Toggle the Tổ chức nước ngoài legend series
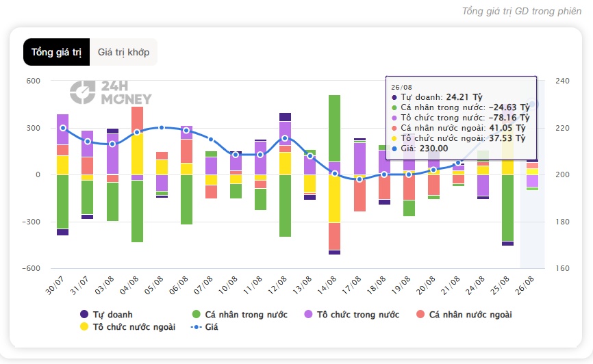 (x=128, y=327)
